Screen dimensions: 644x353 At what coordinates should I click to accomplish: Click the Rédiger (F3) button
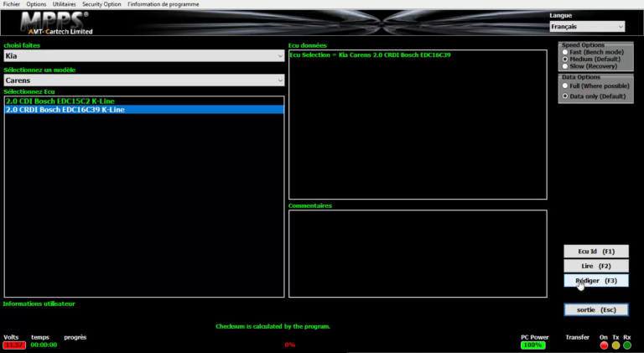click(596, 280)
